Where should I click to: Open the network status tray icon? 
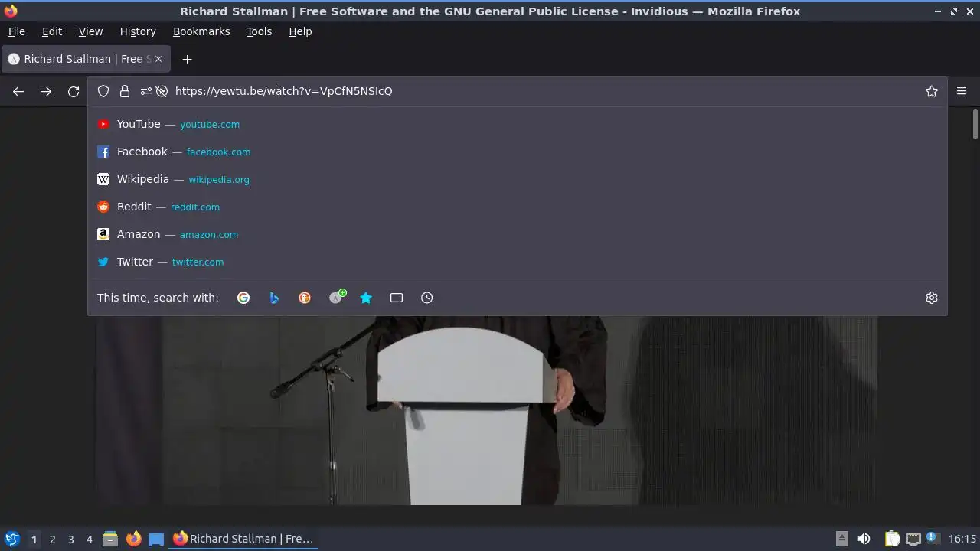tap(913, 539)
